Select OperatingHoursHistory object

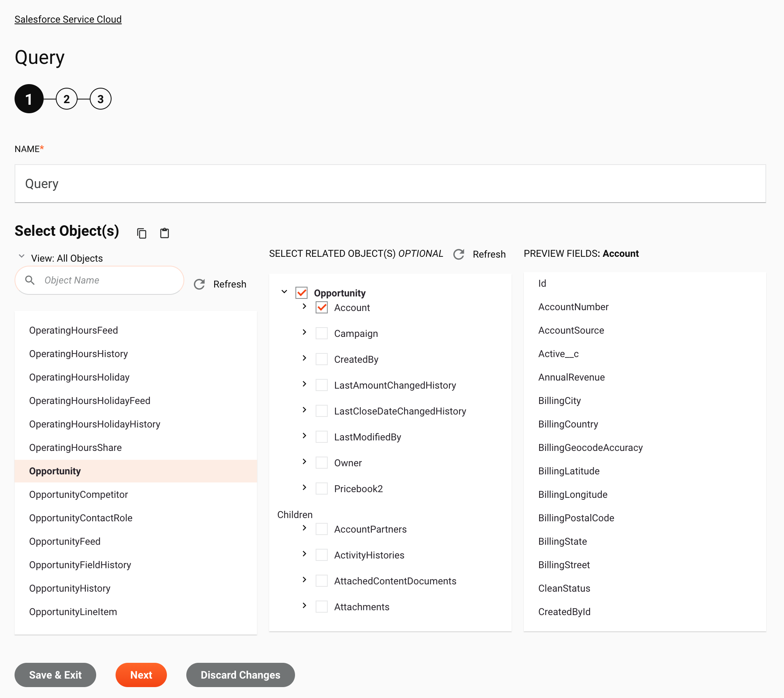136,354
